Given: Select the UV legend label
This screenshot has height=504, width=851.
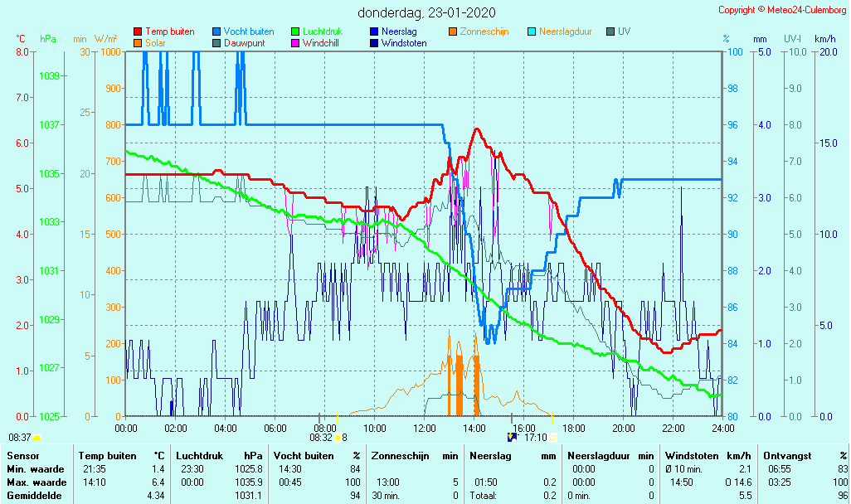Looking at the screenshot, I should (624, 31).
